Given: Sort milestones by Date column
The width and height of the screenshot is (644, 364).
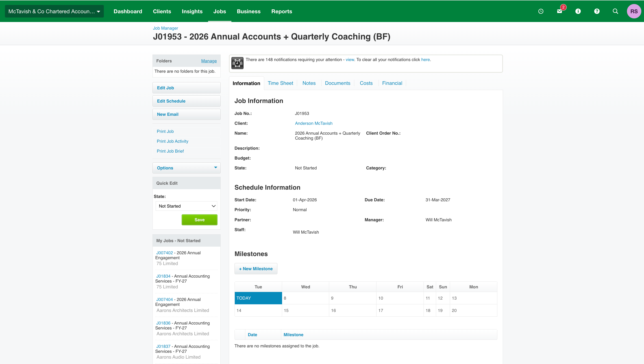Looking at the screenshot, I should tap(252, 335).
